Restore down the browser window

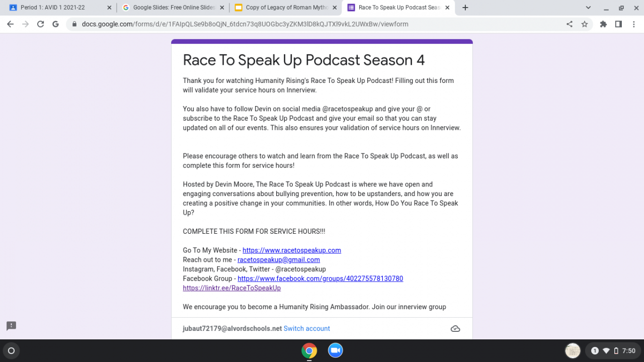[621, 8]
